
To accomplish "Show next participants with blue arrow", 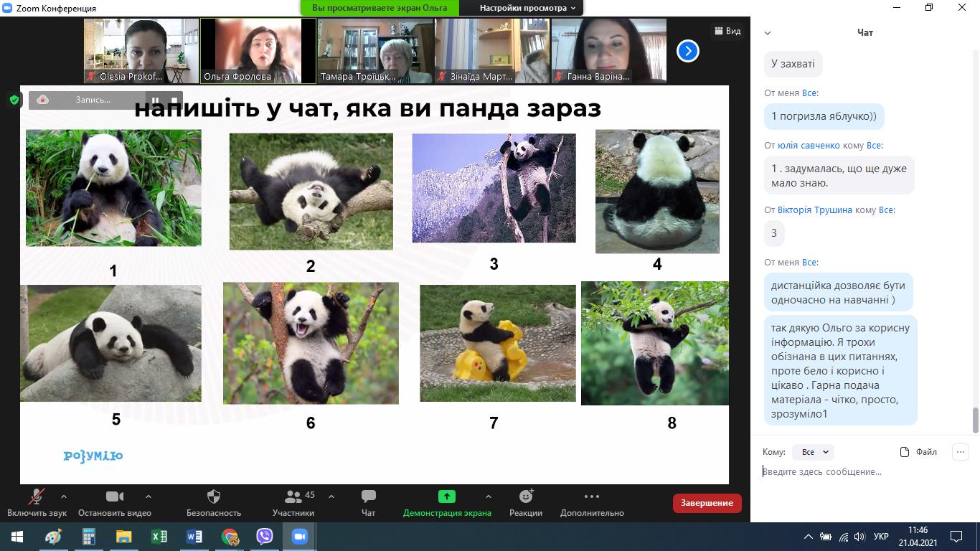I will click(x=687, y=51).
